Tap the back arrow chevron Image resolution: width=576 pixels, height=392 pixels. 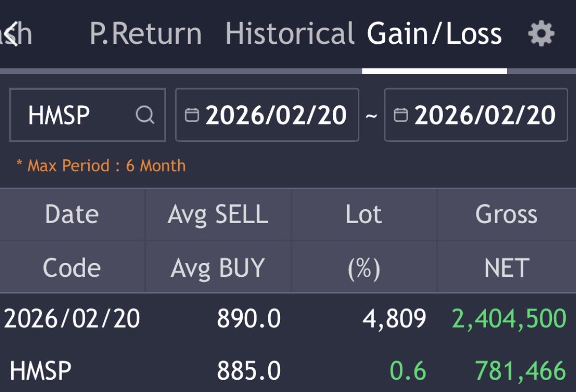[x=12, y=34]
